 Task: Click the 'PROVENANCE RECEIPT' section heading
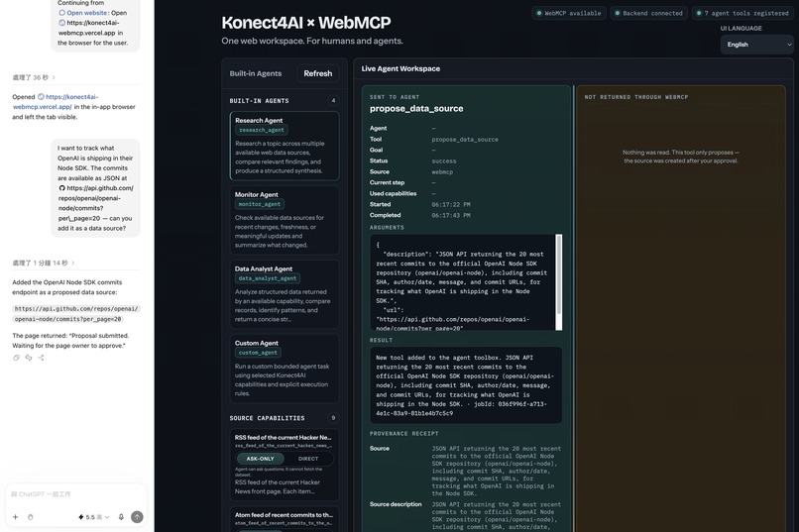point(404,434)
